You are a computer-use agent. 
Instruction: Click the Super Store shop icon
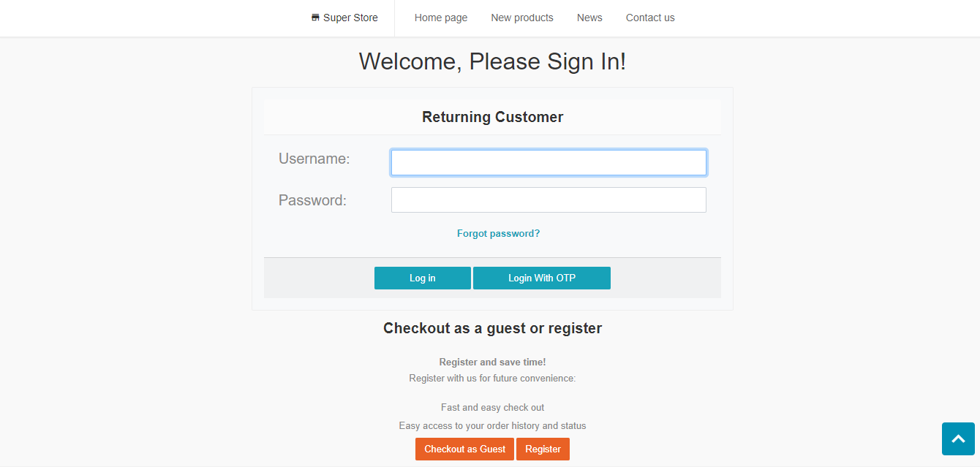(315, 18)
